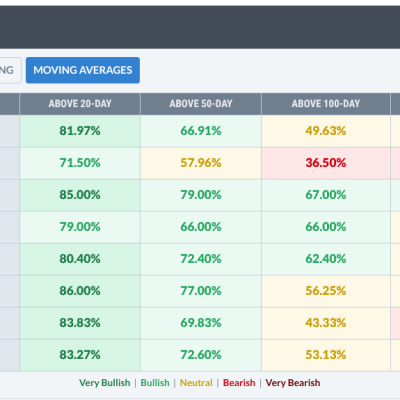Click the 49.63% cell
This screenshot has width=400, height=400.
[326, 131]
